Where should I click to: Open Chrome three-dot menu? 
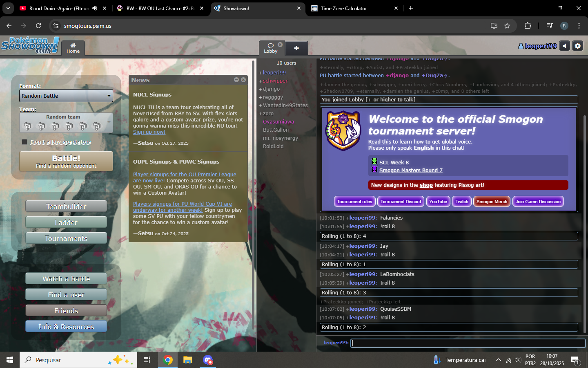click(x=579, y=26)
